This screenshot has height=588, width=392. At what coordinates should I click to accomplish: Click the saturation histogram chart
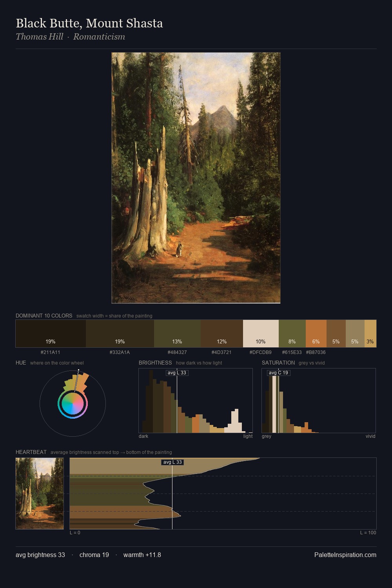tap(319, 401)
